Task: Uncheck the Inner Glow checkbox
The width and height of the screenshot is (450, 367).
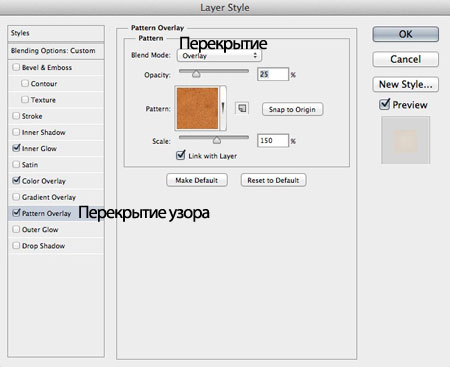Action: pos(16,148)
